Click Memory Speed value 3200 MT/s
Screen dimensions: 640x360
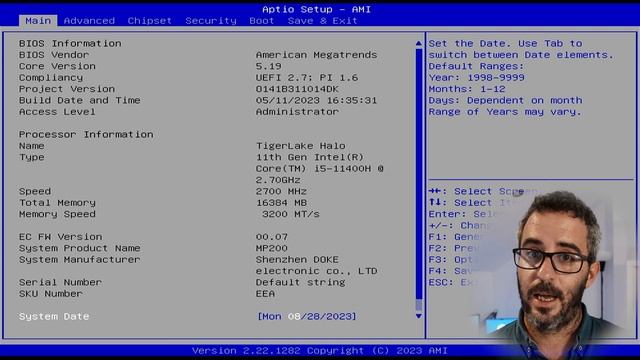click(x=291, y=214)
